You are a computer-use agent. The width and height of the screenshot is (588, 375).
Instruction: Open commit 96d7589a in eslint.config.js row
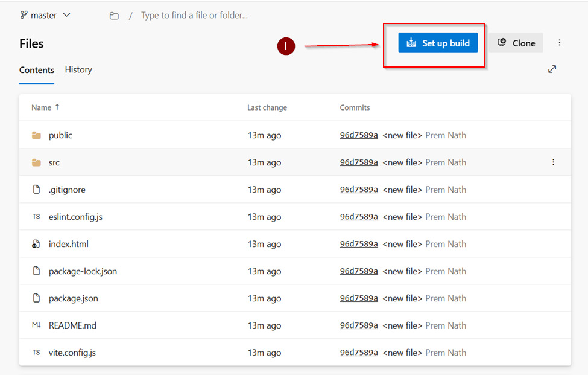click(359, 217)
